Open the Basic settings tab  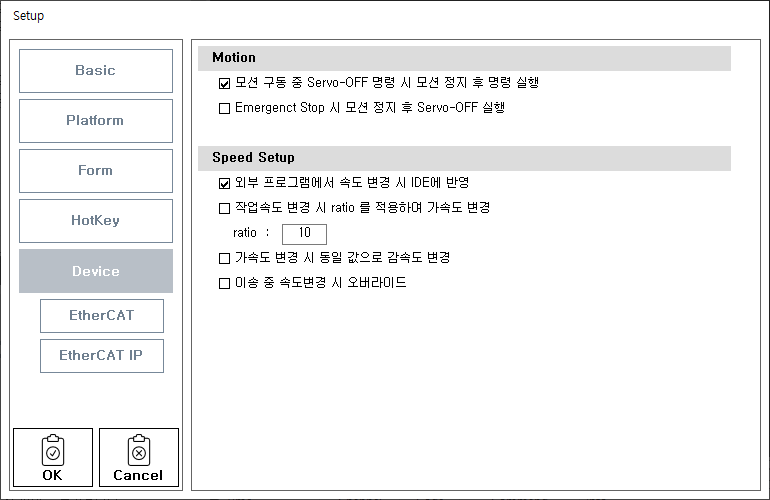pyautogui.click(x=96, y=71)
